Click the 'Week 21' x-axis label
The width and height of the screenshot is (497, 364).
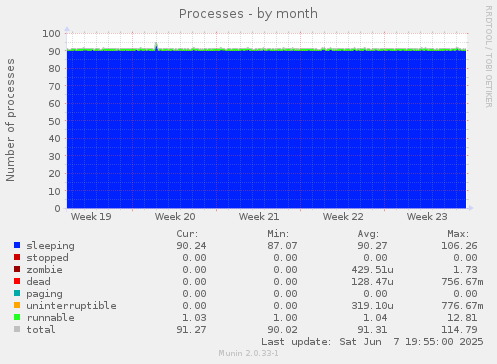[259, 217]
